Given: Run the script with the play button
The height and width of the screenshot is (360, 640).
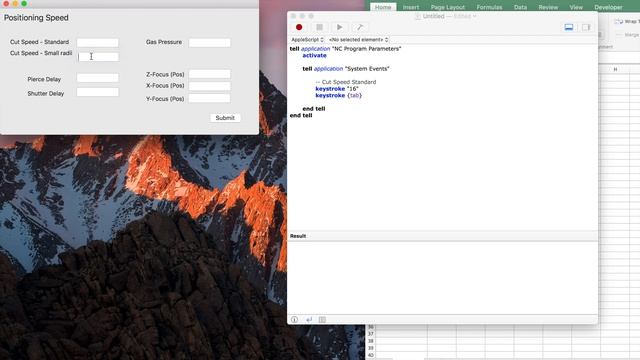Looking at the screenshot, I should point(339,27).
